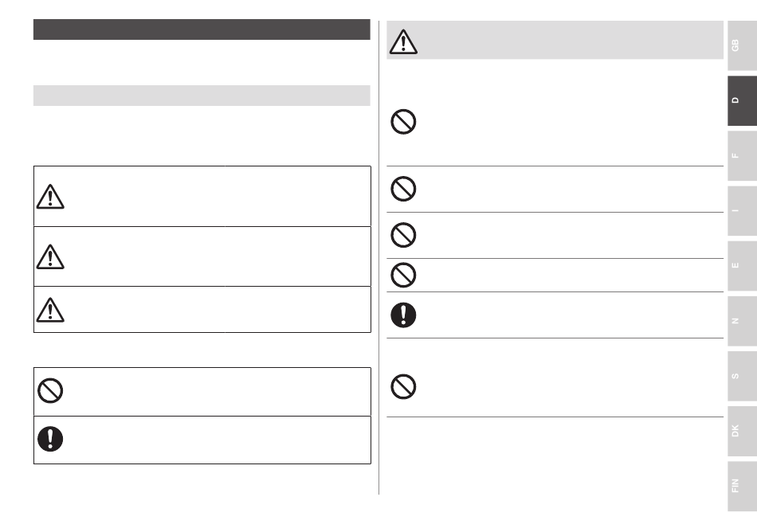The height and width of the screenshot is (532, 757).
Task: Go to the E language tab
Action: point(742,265)
